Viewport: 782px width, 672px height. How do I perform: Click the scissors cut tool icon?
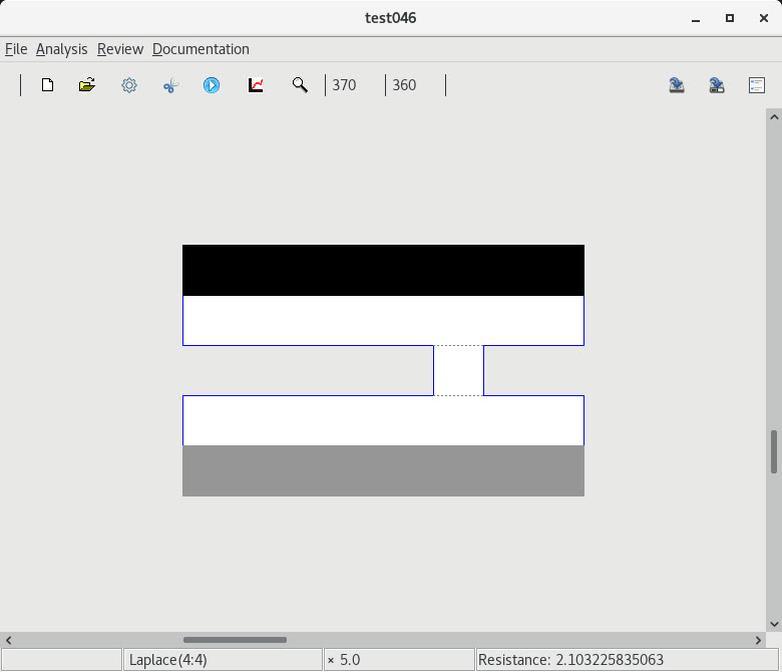click(x=170, y=85)
